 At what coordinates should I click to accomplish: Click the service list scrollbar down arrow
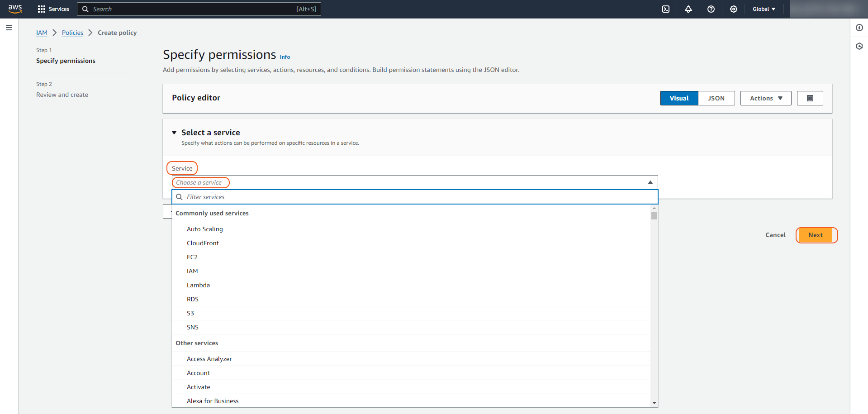click(654, 403)
